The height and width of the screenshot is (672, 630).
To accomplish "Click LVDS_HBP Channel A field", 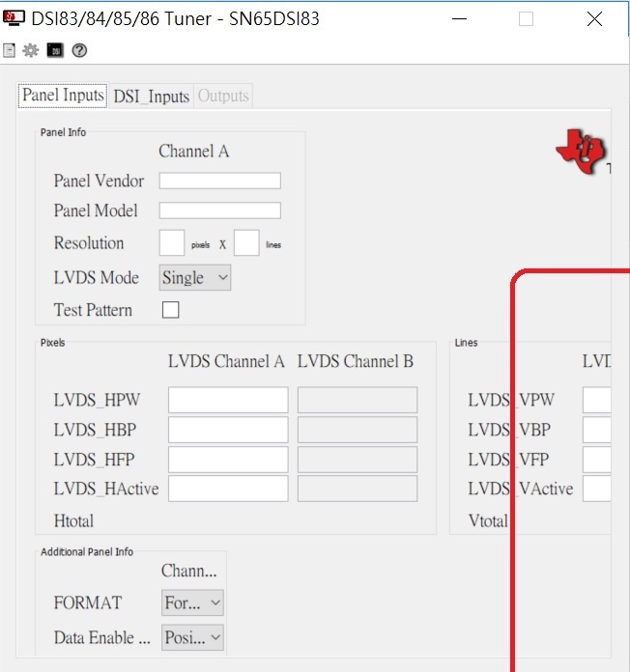I will (228, 430).
